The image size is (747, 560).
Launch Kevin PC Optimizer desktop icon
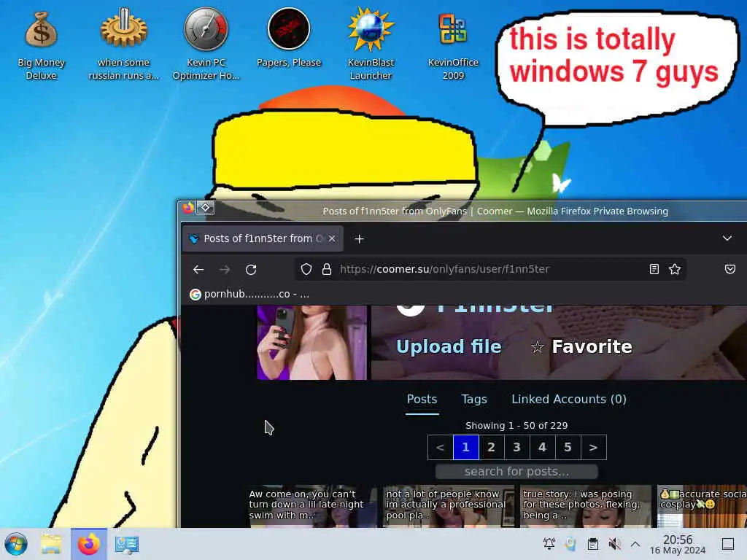pyautogui.click(x=206, y=44)
